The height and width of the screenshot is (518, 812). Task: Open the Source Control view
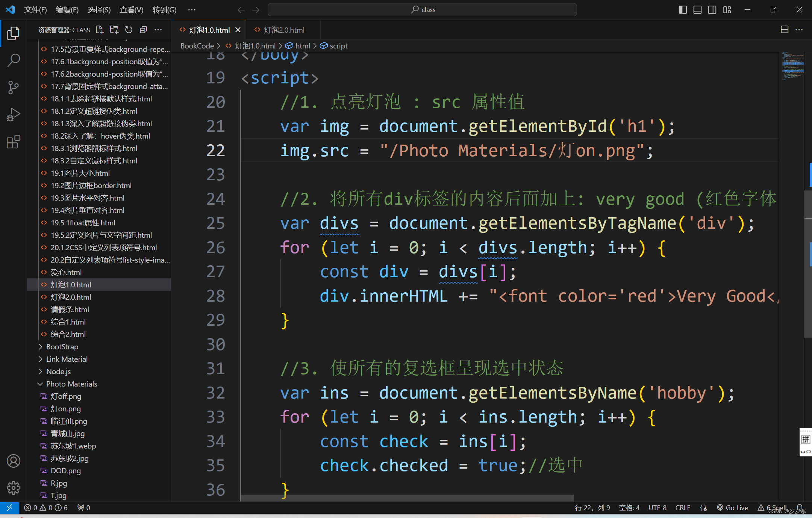click(x=14, y=87)
